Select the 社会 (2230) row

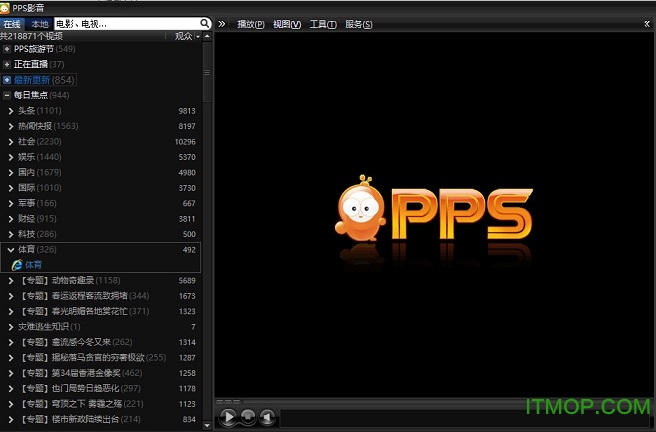[x=100, y=142]
